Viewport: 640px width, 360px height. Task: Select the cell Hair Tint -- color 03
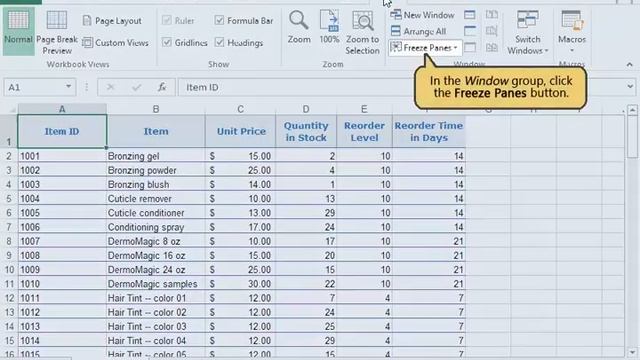[156, 327]
